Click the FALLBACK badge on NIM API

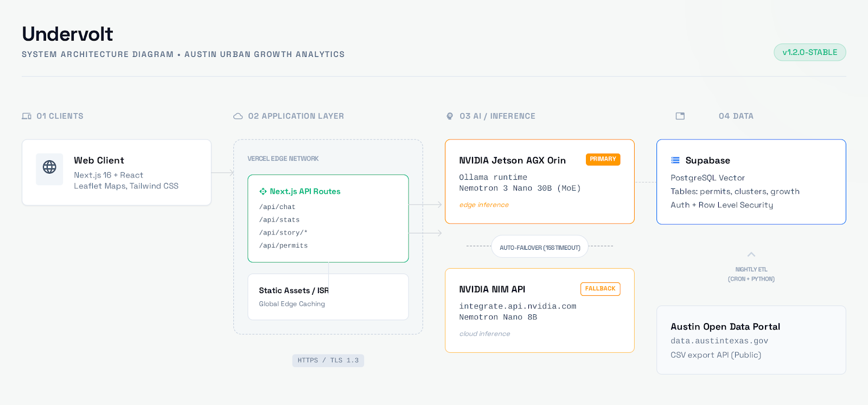coord(600,289)
